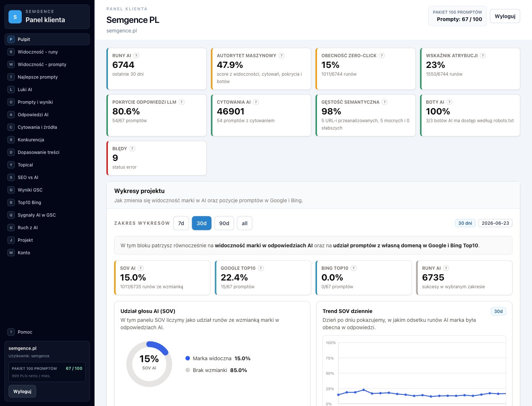Screen dimensions: 532x406
Task: Click the O icon beside Prompty i wyniki
Action: (x=11, y=102)
